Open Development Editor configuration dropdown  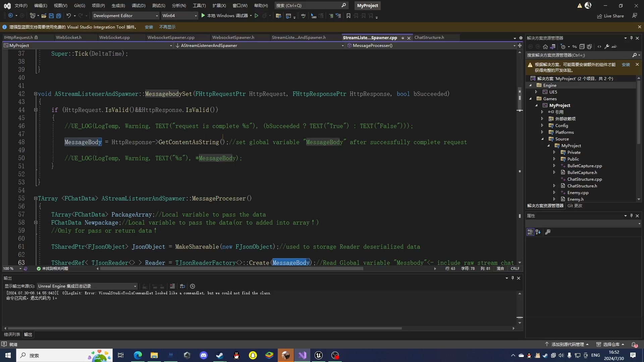coord(125,16)
